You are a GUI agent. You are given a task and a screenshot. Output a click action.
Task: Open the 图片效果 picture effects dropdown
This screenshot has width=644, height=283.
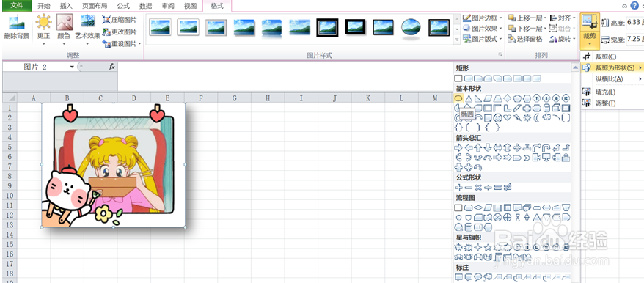click(x=500, y=29)
